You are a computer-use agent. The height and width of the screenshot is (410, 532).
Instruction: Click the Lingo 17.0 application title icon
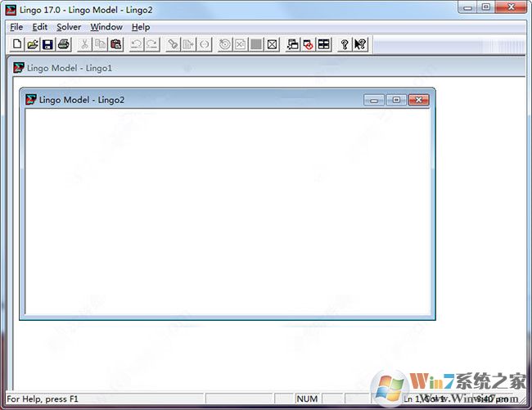pyautogui.click(x=11, y=10)
